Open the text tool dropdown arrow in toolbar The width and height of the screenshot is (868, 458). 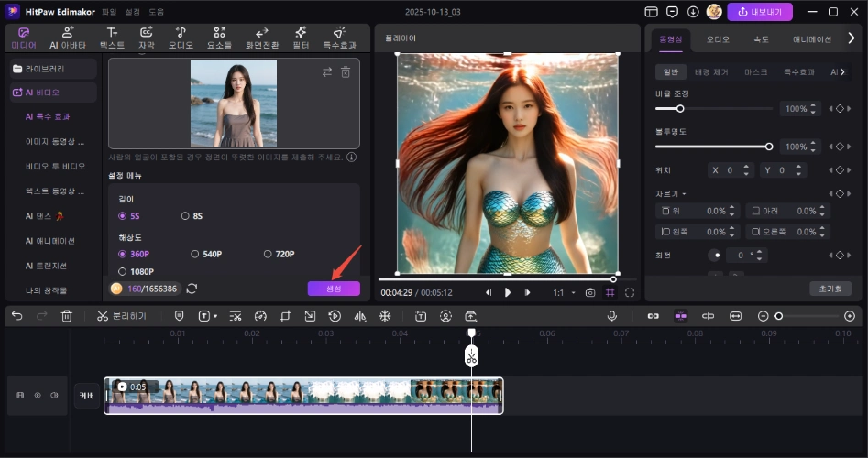click(215, 316)
